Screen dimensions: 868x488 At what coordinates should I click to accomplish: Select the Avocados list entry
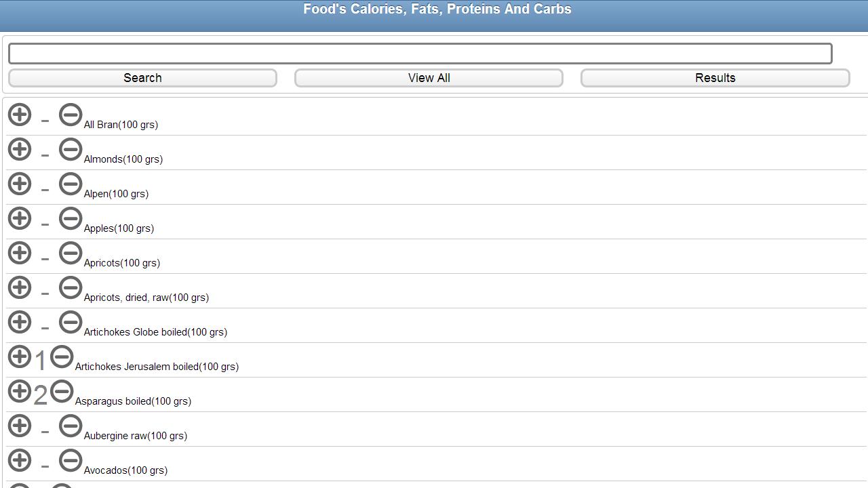pos(125,470)
